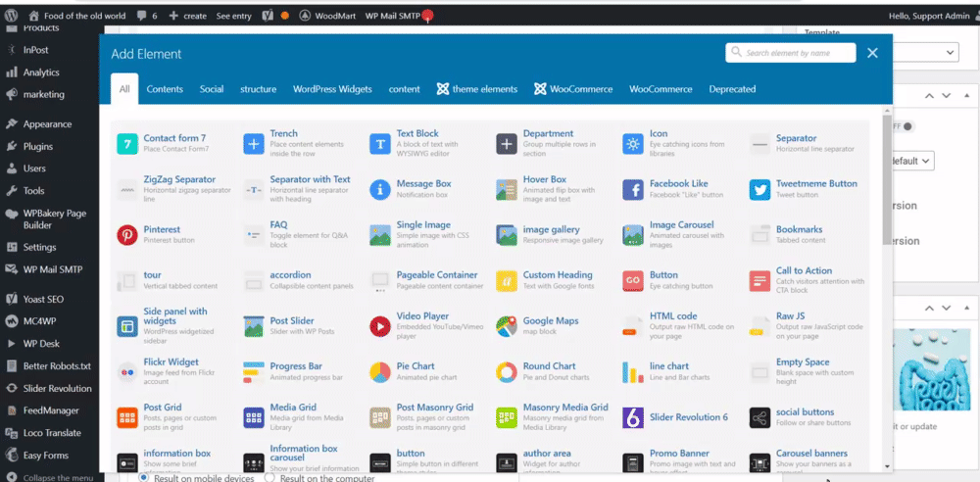
Task: Open the Social tab
Action: pyautogui.click(x=212, y=89)
